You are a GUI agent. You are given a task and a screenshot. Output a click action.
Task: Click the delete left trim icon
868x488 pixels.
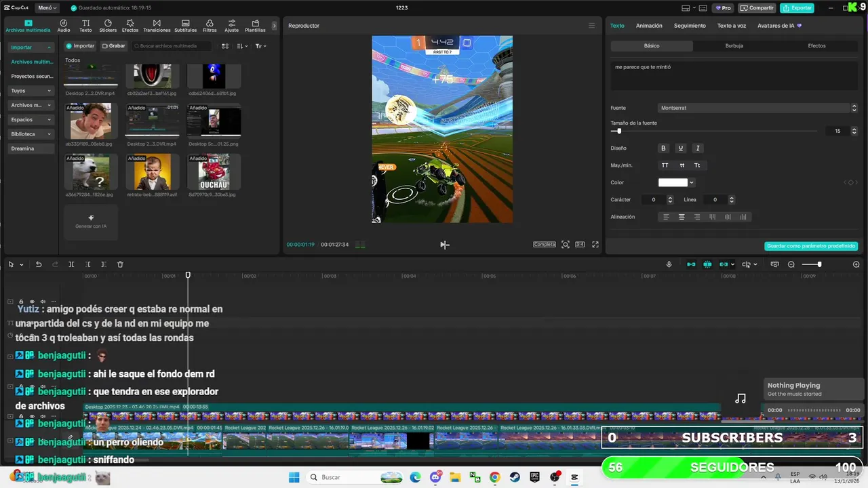click(88, 264)
